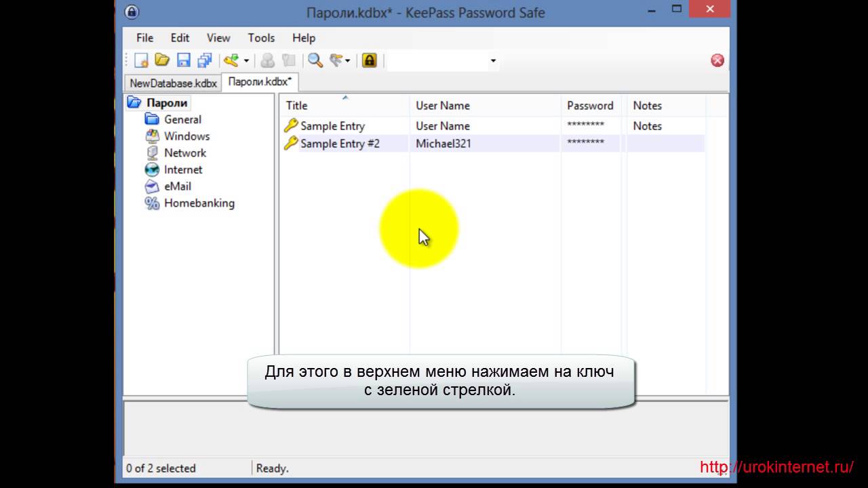Select the Homebanking group in tree

point(199,203)
